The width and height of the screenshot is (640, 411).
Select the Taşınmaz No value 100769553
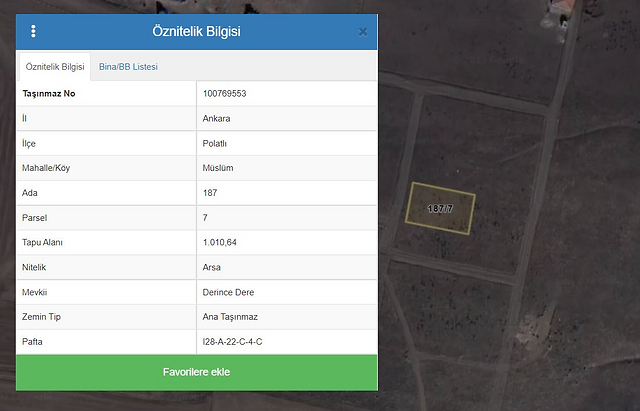click(224, 93)
